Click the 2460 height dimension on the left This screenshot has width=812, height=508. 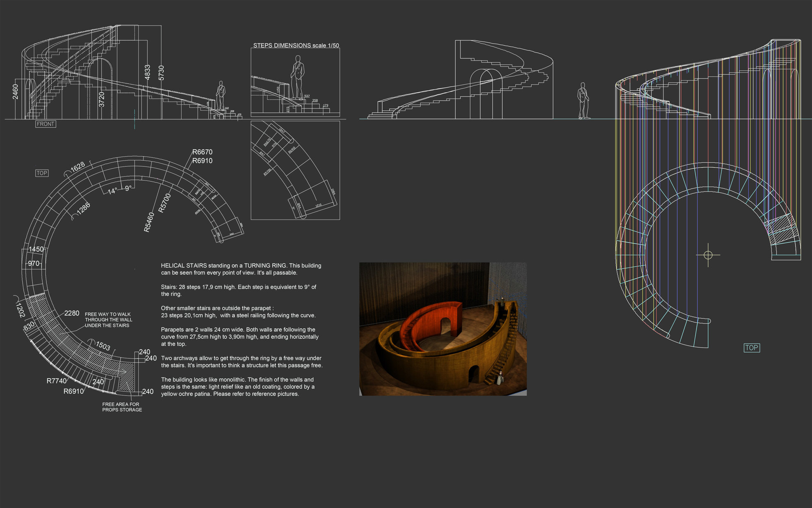(x=16, y=92)
